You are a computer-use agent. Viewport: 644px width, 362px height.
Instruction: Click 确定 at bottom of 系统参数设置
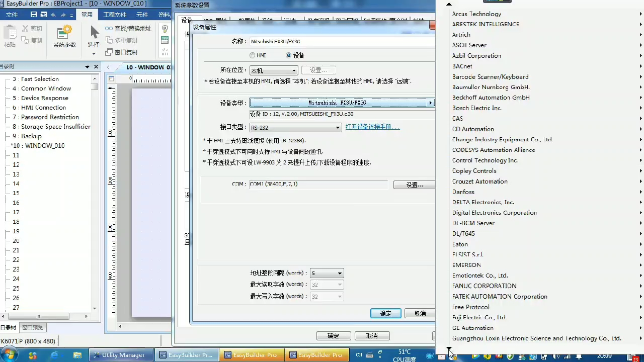333,336
